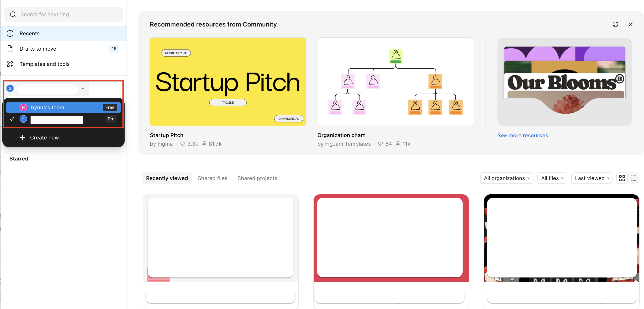Select the checkmarked Pro team entry

point(57,119)
